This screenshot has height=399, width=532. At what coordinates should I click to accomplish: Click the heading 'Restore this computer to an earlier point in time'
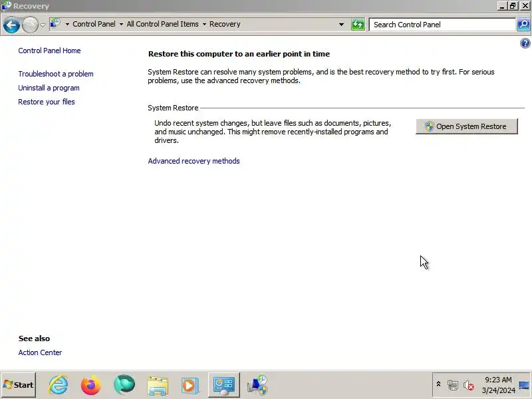coord(239,54)
